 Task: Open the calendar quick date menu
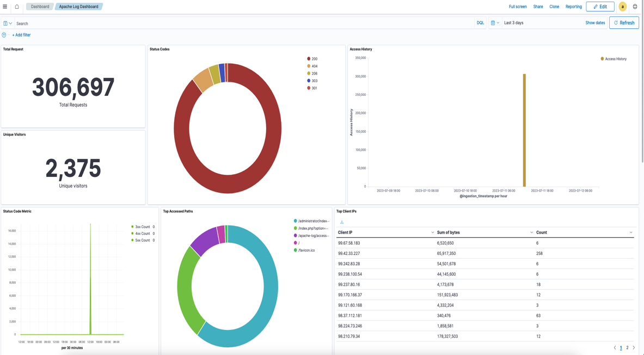point(494,23)
